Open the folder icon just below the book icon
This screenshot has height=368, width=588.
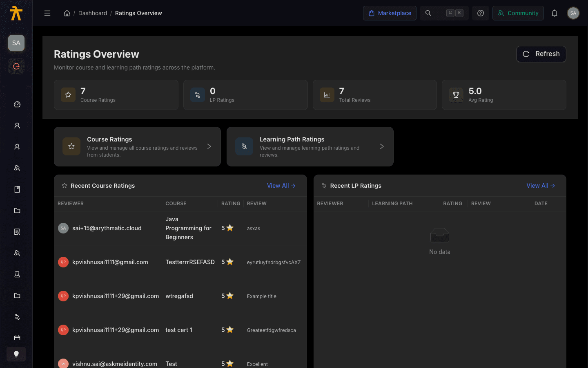(17, 211)
